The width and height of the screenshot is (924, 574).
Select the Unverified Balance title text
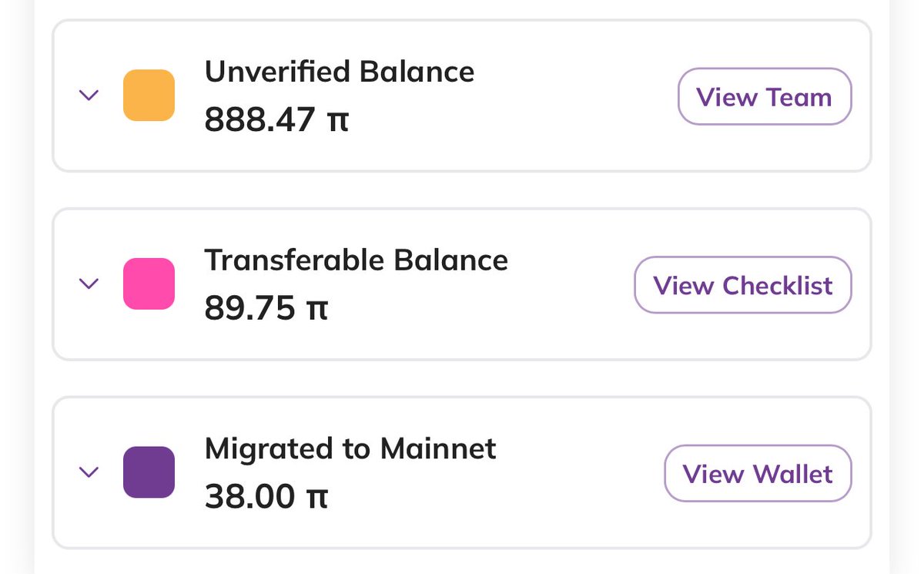click(x=340, y=72)
